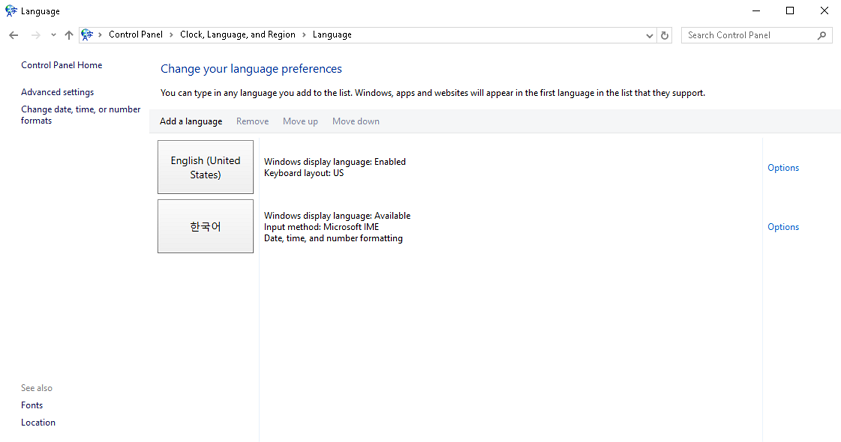Screen dimensions: 841x442
Task: Refresh the Language page
Action: 665,35
